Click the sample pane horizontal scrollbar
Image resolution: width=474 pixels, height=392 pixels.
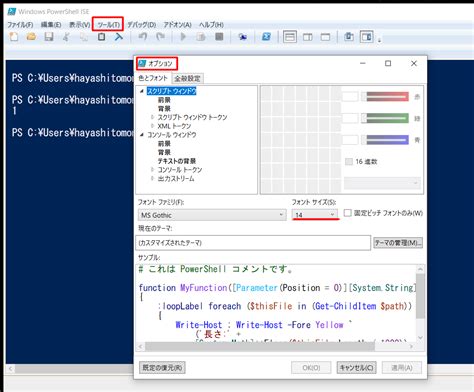[x=277, y=347]
